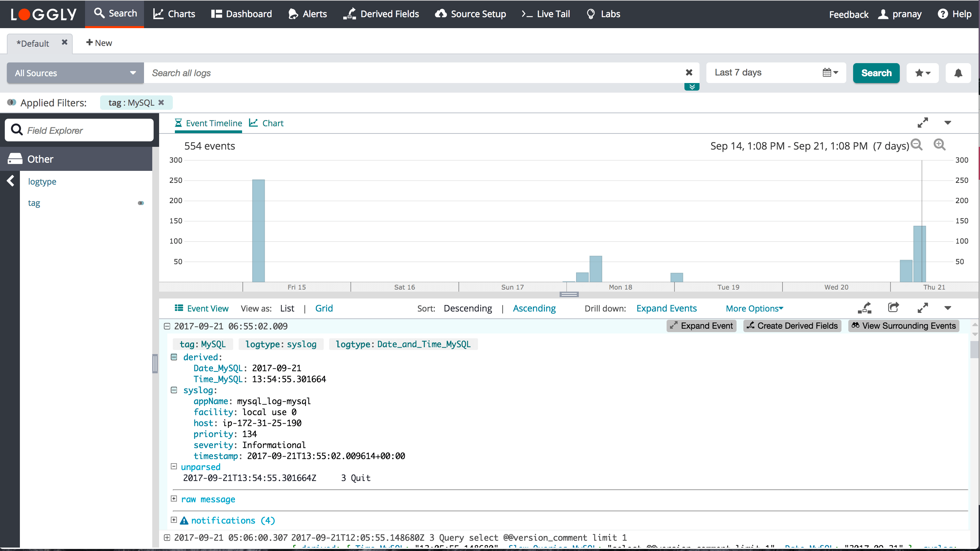Screen dimensions: 980x551
Task: Expand the raw message section
Action: [x=174, y=499]
